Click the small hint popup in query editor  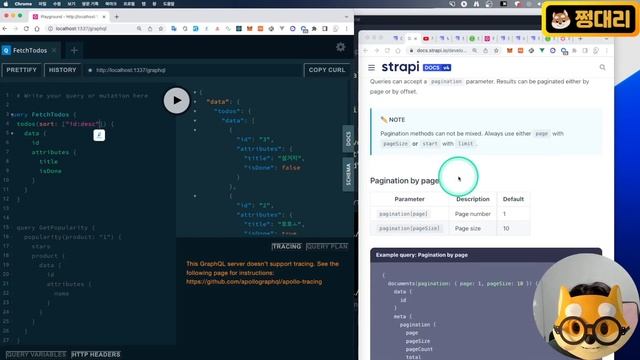[x=99, y=135]
